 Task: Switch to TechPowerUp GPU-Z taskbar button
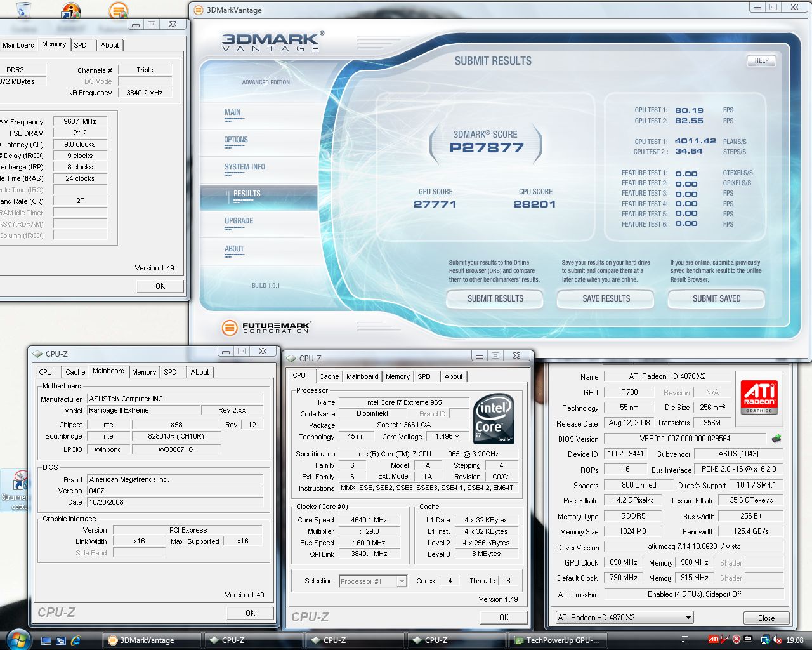558,640
